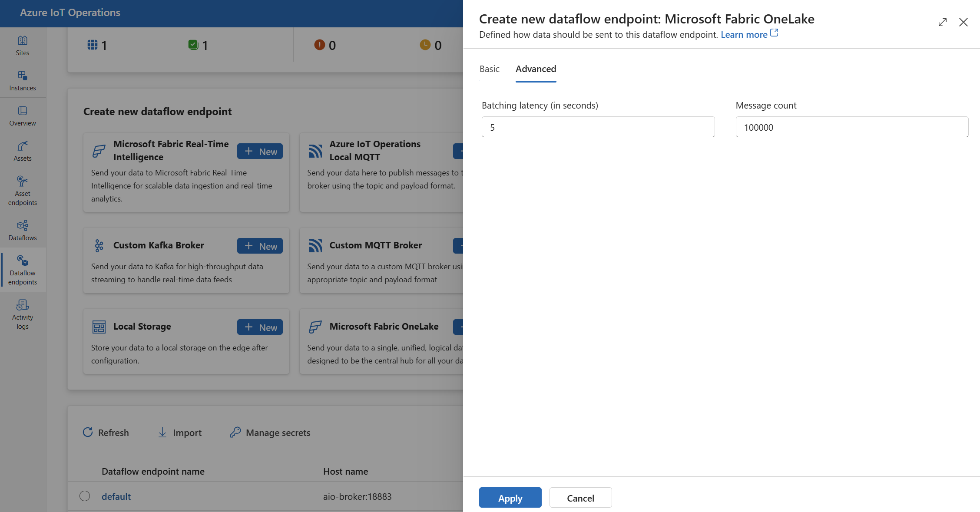Viewport: 980px width, 512px height.
Task: Click the Cancel button
Action: pyautogui.click(x=580, y=497)
